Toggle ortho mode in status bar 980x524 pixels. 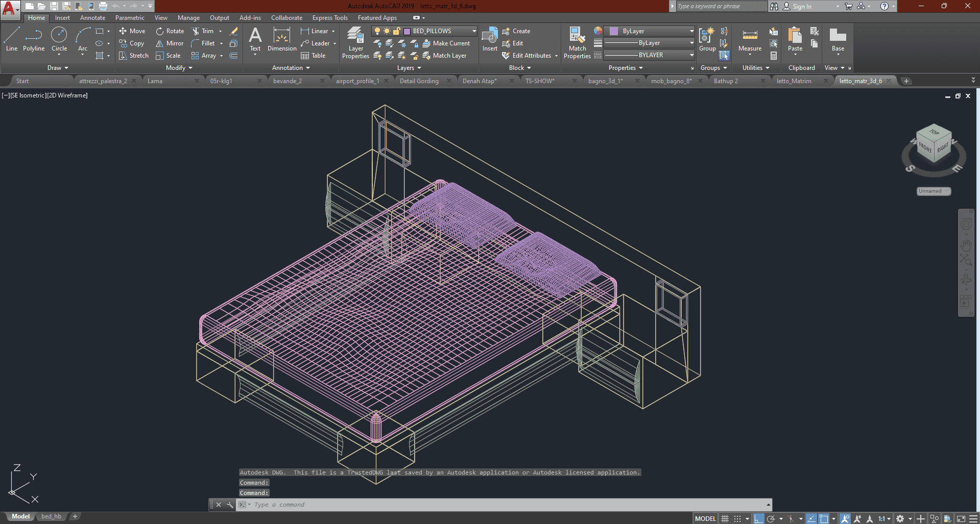759,518
